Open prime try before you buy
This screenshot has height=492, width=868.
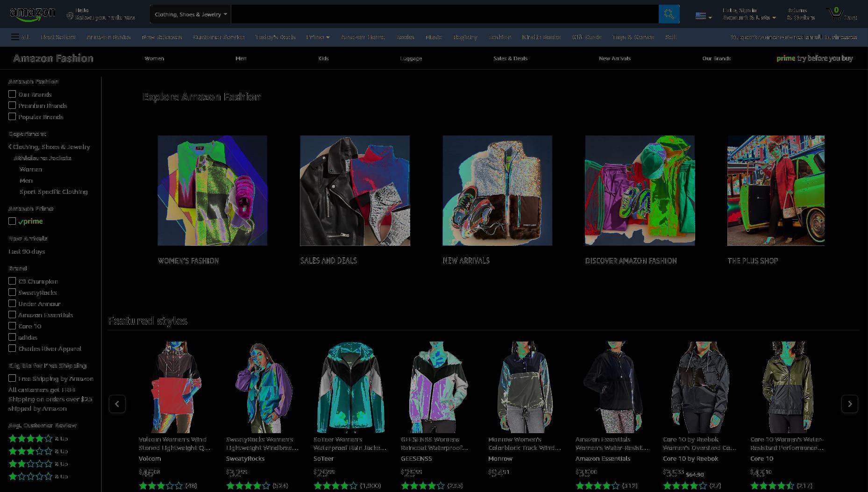click(814, 58)
